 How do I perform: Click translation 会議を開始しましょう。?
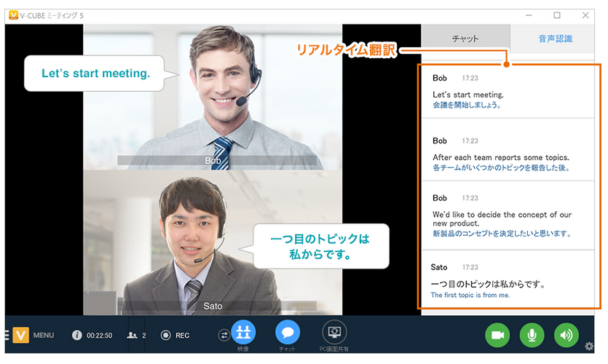pyautogui.click(x=467, y=105)
